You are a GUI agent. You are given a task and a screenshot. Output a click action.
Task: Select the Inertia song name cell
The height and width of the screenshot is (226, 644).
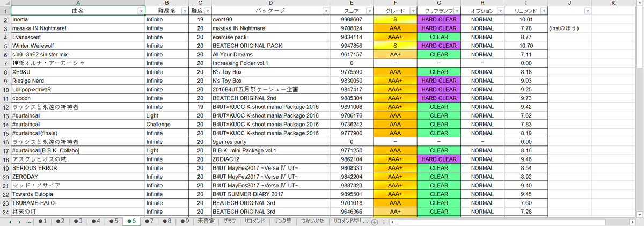(77, 20)
